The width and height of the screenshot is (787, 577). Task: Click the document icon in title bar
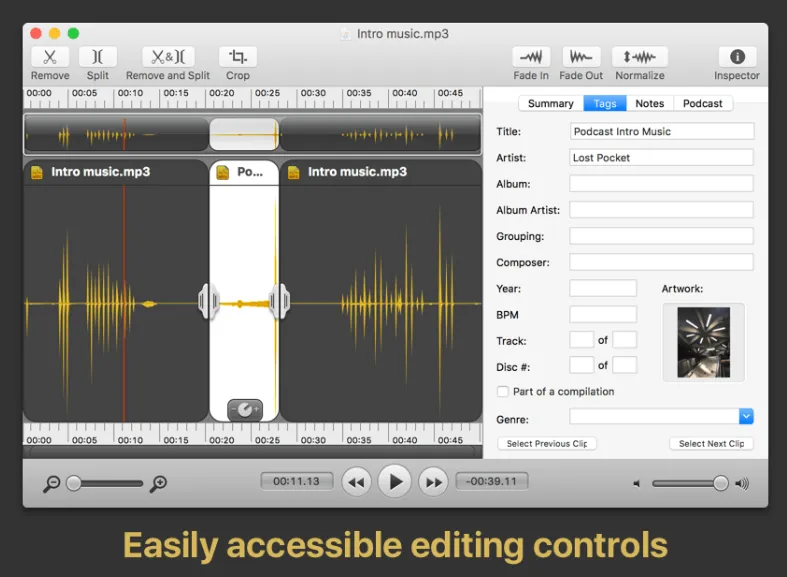tap(345, 34)
